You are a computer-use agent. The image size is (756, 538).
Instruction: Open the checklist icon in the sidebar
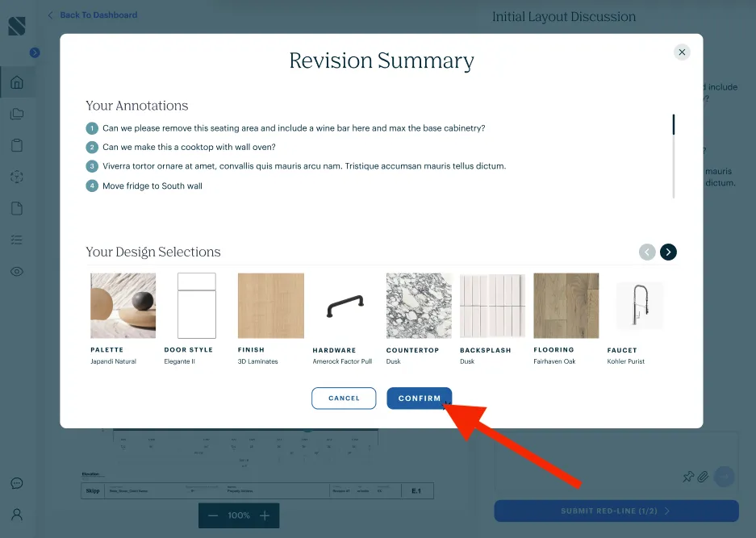(x=17, y=240)
